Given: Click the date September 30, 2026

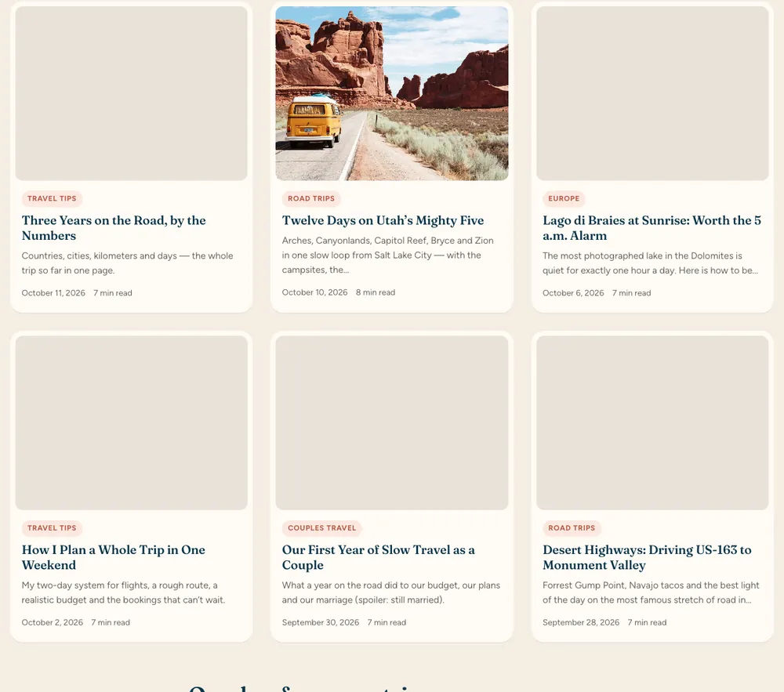Looking at the screenshot, I should (x=321, y=622).
